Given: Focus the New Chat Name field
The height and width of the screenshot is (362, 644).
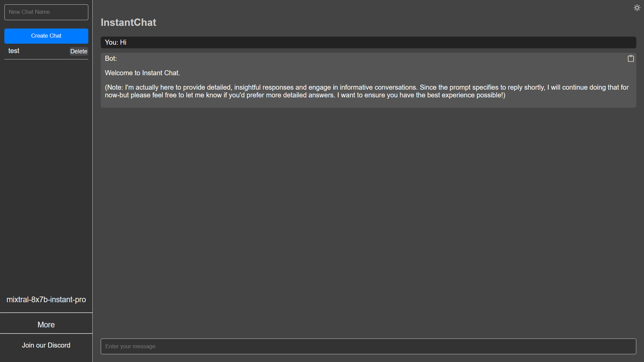Looking at the screenshot, I should tap(46, 12).
